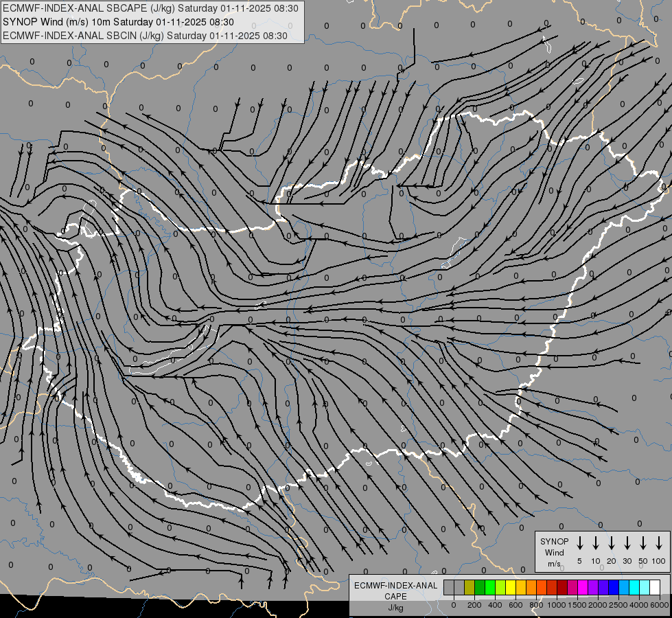
Task: Select the purple swatch just below 2000
Action: [x=593, y=587]
